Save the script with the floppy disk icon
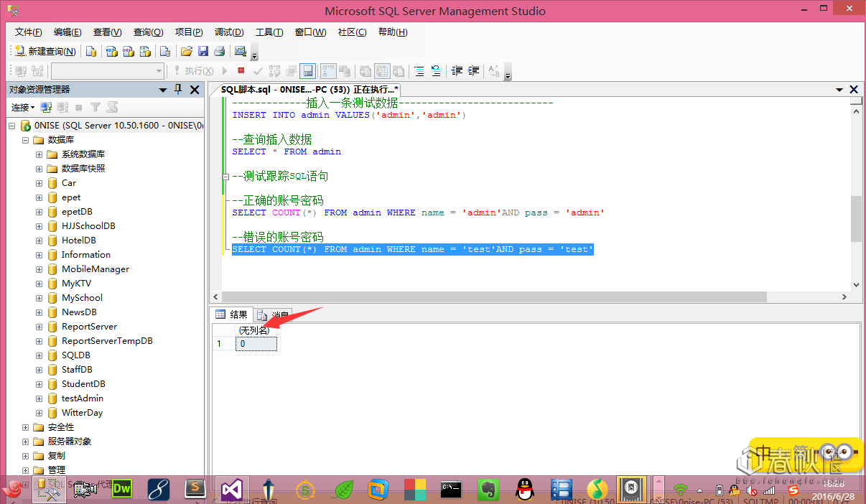The image size is (866, 504). [203, 51]
